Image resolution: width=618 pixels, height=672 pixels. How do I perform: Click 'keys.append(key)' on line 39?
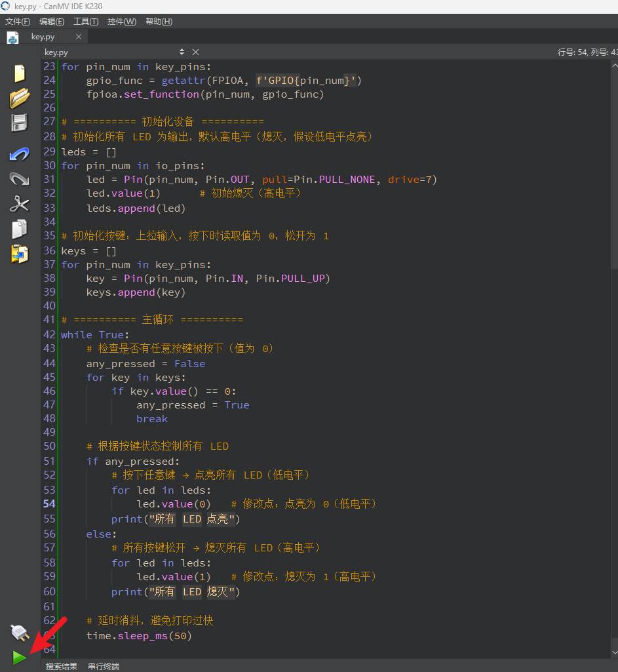[136, 292]
